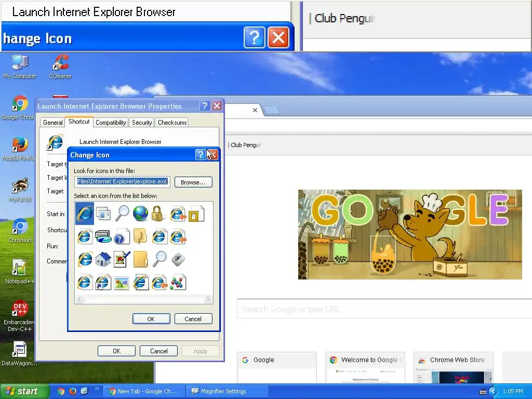
Task: Click OK in Properties window
Action: (116, 351)
